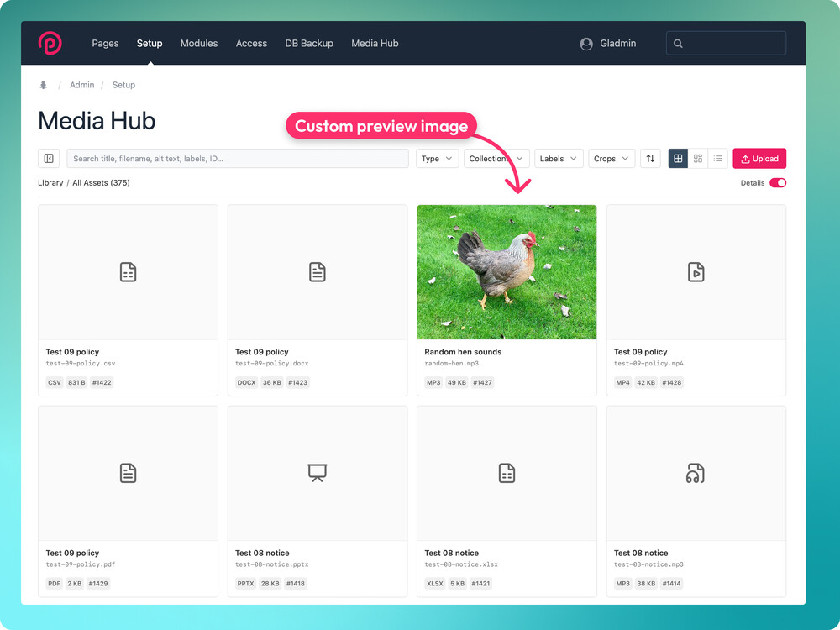Focus the asset search title field
The image size is (840, 630).
tap(238, 159)
